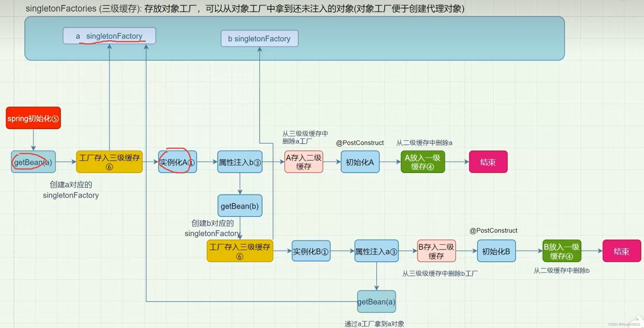The height and width of the screenshot is (328, 644).
Task: Click the pink 结束 box after A放入一级缓存
Action: [488, 162]
